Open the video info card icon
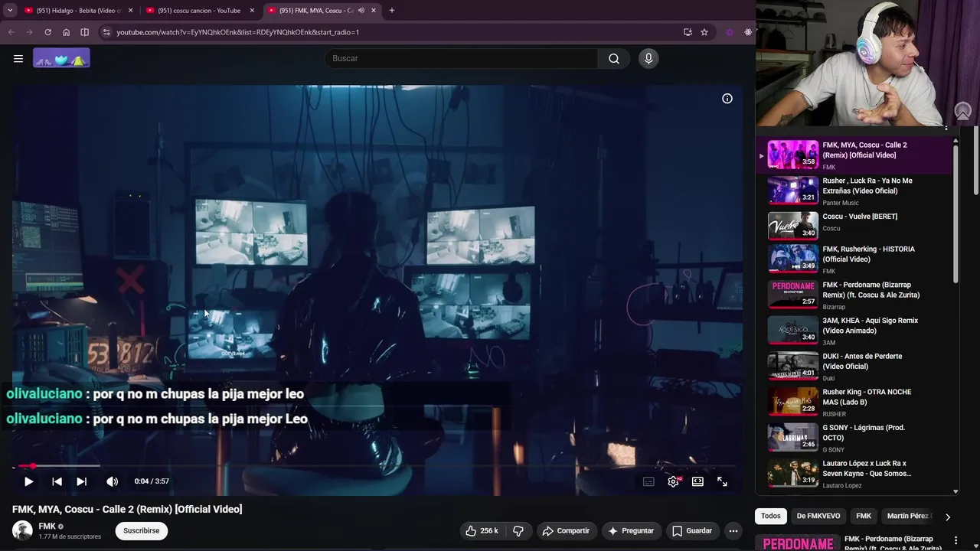 coord(727,99)
